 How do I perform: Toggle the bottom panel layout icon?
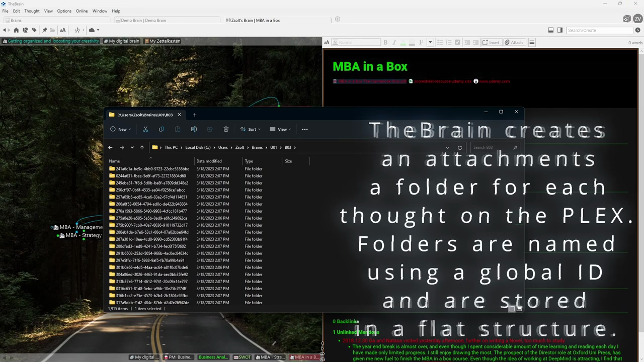[x=551, y=30]
